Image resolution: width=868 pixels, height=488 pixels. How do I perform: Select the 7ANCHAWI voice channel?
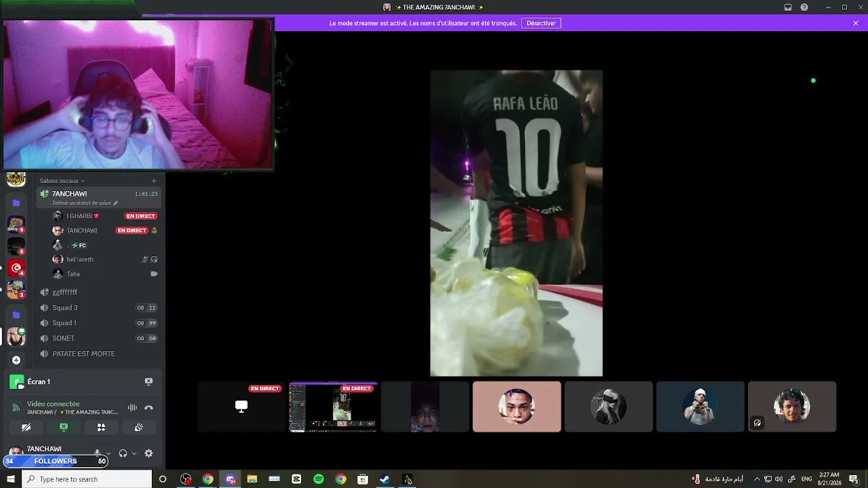coord(99,197)
